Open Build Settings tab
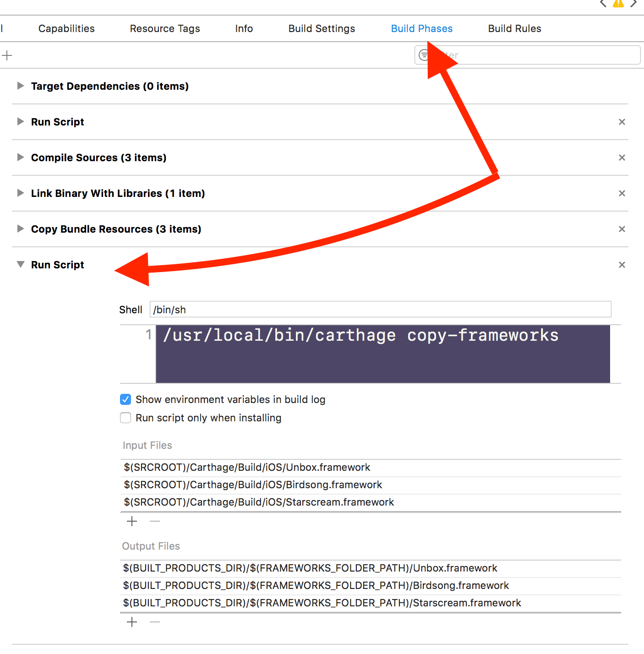The image size is (644, 654). [322, 28]
